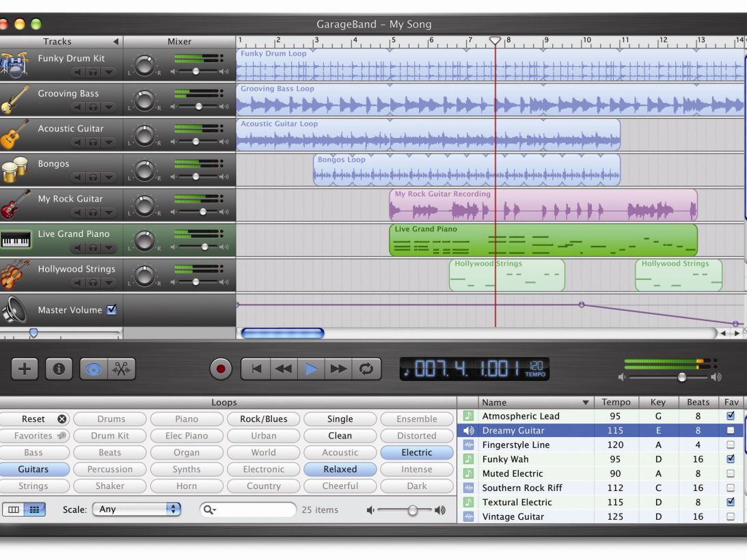Mark Dreamy Guitar as favorite
Screen dimensions: 747x560
[x=731, y=430]
